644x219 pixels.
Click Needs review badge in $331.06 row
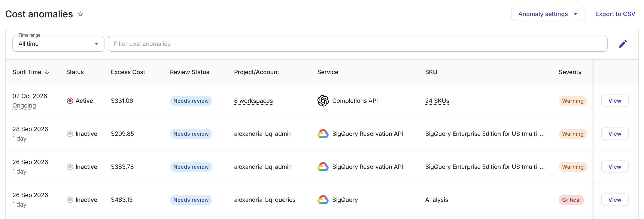point(191,101)
